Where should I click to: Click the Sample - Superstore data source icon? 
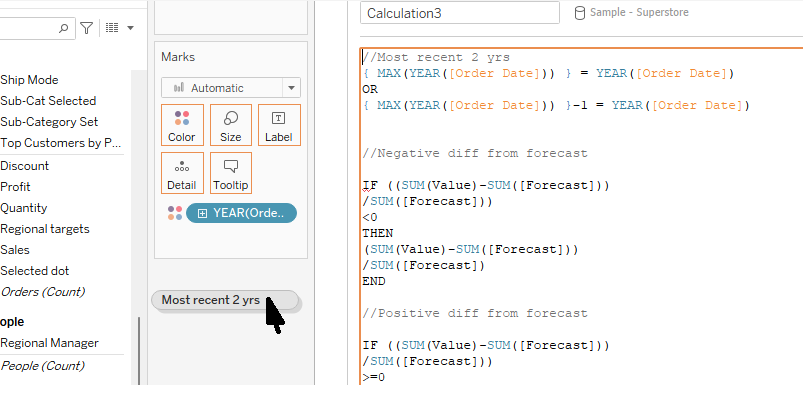click(x=581, y=13)
